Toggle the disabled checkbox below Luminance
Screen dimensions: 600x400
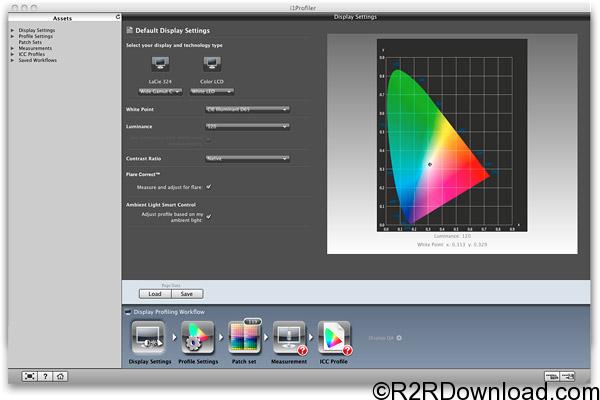[x=209, y=140]
